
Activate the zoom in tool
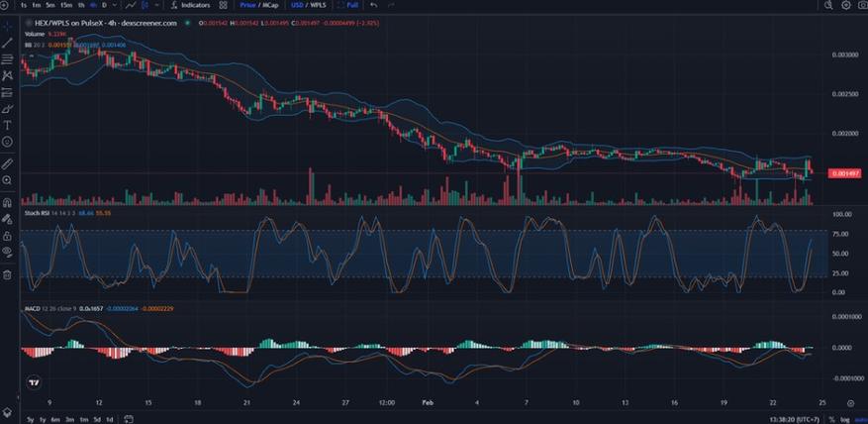7,180
